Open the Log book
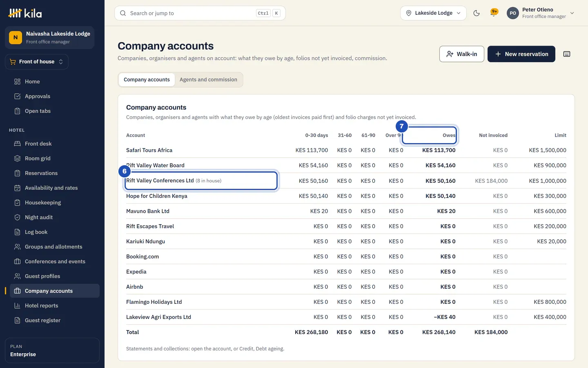 click(x=55, y=232)
